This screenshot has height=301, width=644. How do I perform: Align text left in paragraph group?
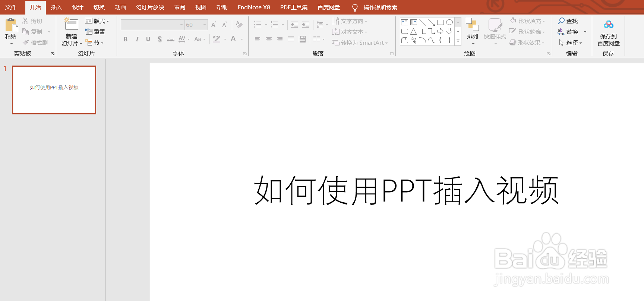[x=258, y=39]
